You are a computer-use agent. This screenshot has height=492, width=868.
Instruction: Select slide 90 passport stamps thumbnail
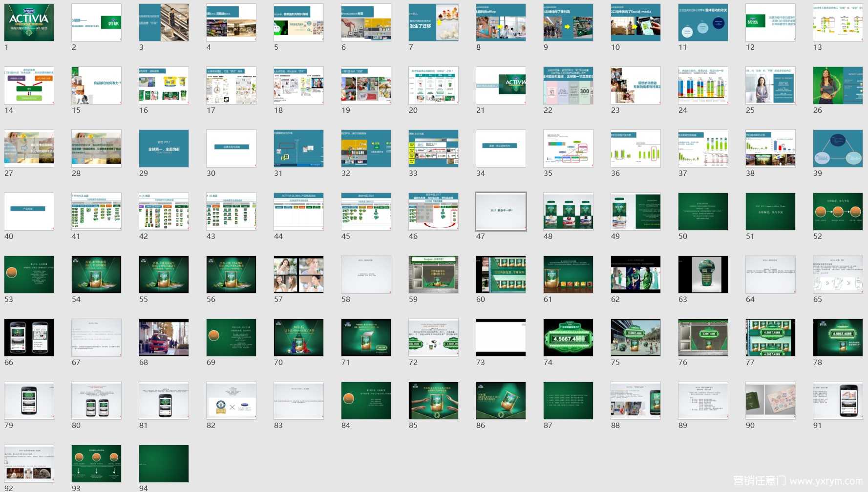771,401
